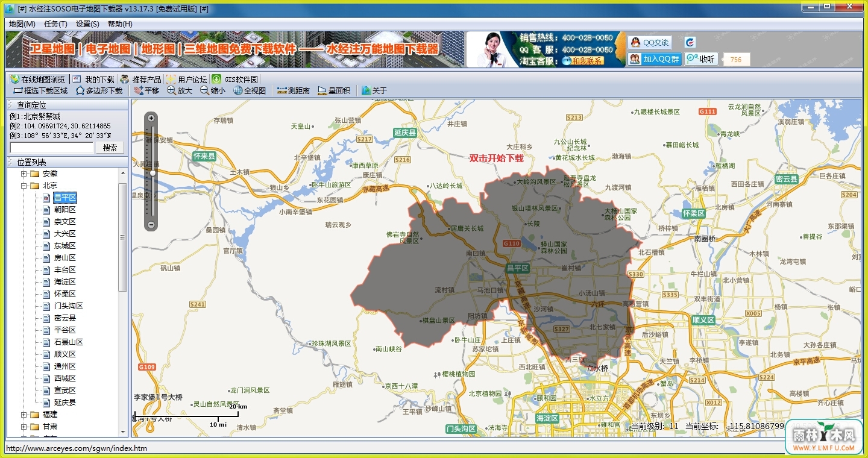Select 怀柔区 in the location list
The width and height of the screenshot is (868, 458).
coord(65,294)
